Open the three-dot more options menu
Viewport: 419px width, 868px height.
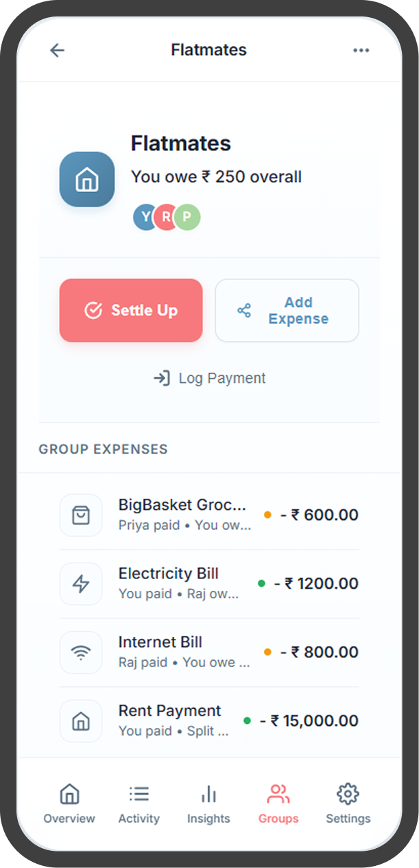click(x=361, y=50)
